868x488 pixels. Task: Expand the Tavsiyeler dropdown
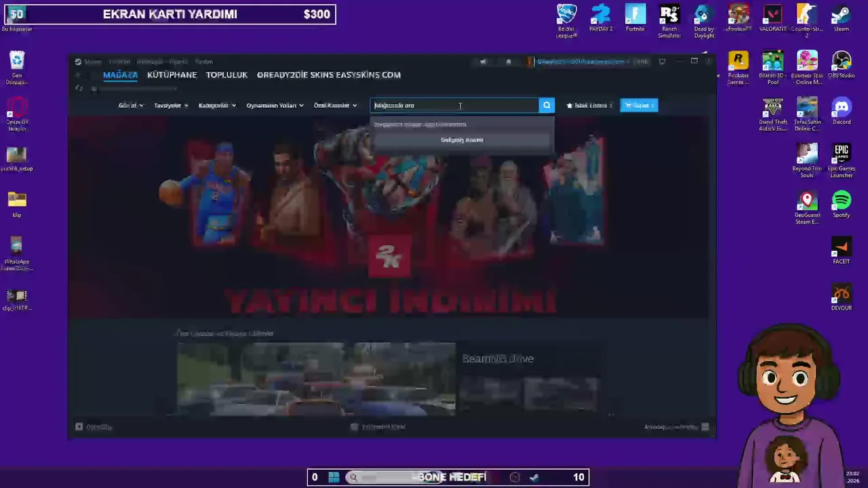tap(171, 105)
